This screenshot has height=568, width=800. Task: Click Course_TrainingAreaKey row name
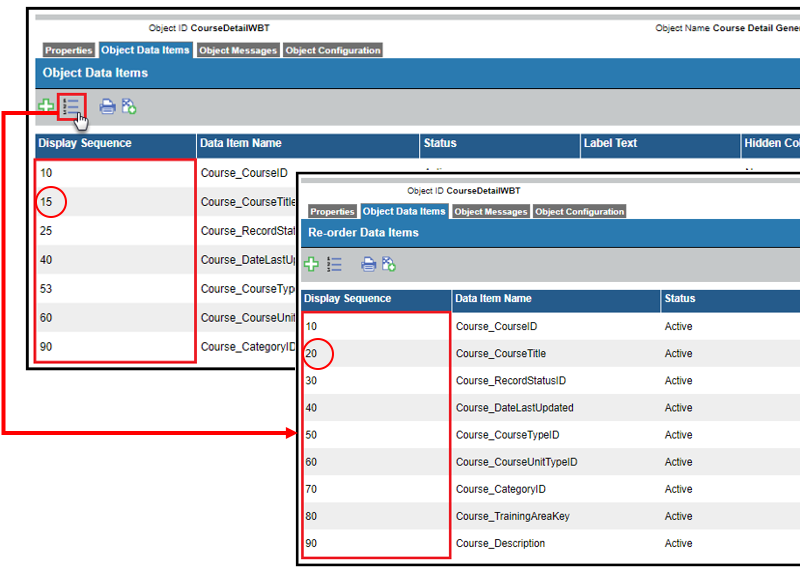click(x=513, y=516)
